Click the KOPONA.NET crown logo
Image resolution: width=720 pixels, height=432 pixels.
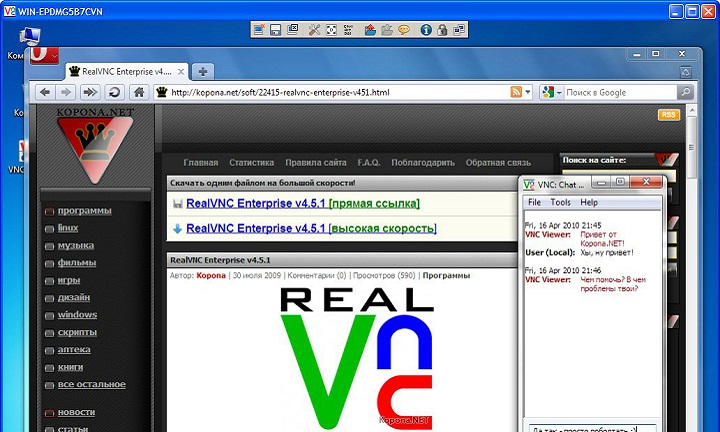[x=95, y=145]
